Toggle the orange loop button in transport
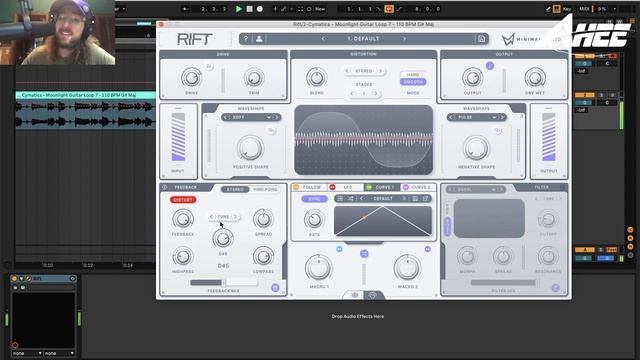640x360 pixels. [x=389, y=9]
